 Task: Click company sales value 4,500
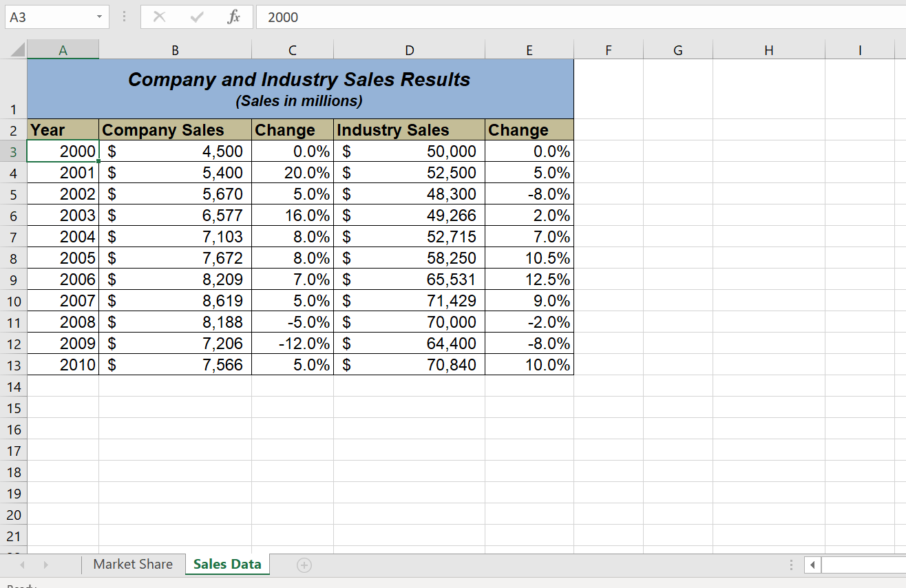[176, 151]
